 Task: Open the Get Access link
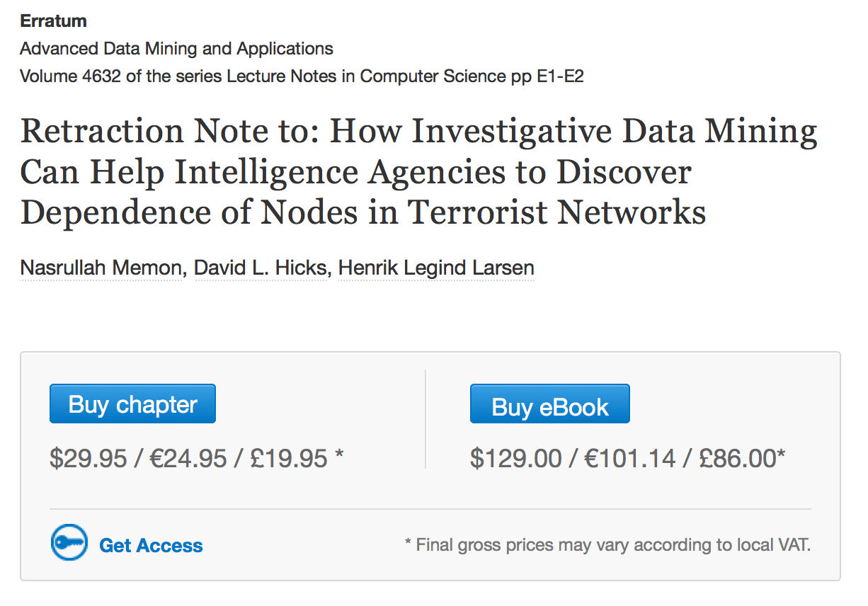pyautogui.click(x=151, y=546)
